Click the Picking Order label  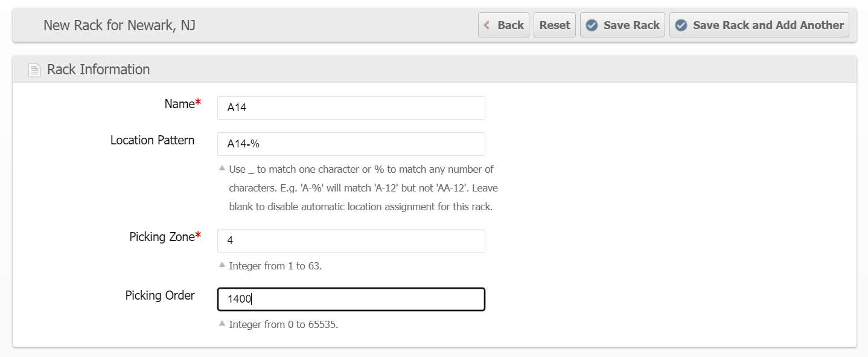click(160, 295)
